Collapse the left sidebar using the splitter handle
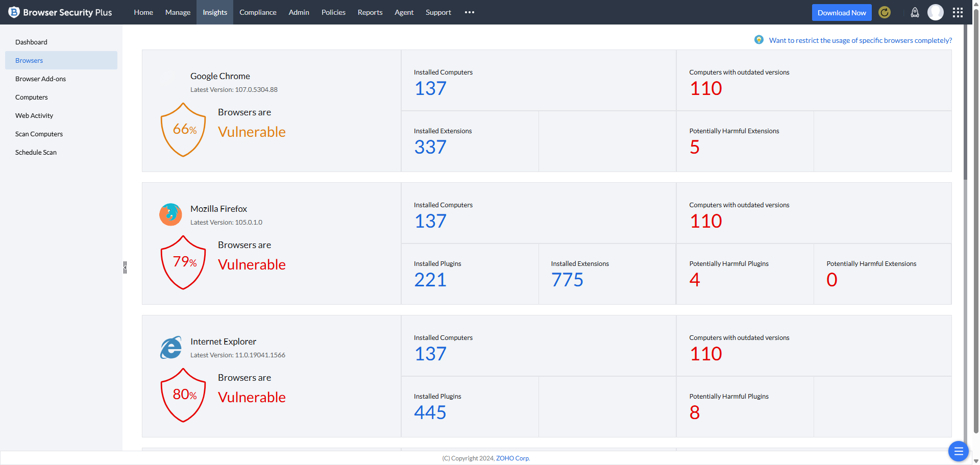 point(125,267)
